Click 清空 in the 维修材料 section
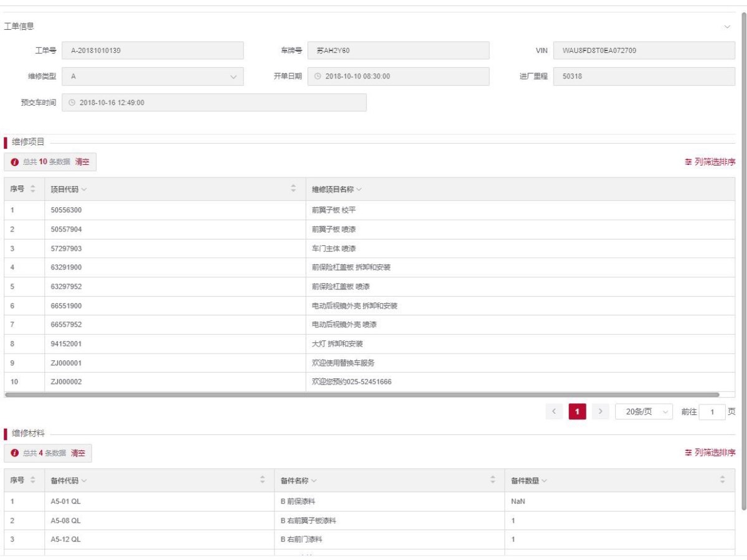The width and height of the screenshot is (747, 560). point(78,453)
